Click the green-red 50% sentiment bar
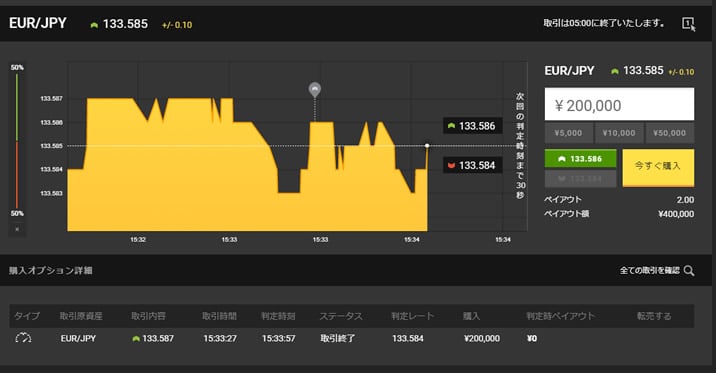Viewport: 716px width, 373px height. [17, 141]
